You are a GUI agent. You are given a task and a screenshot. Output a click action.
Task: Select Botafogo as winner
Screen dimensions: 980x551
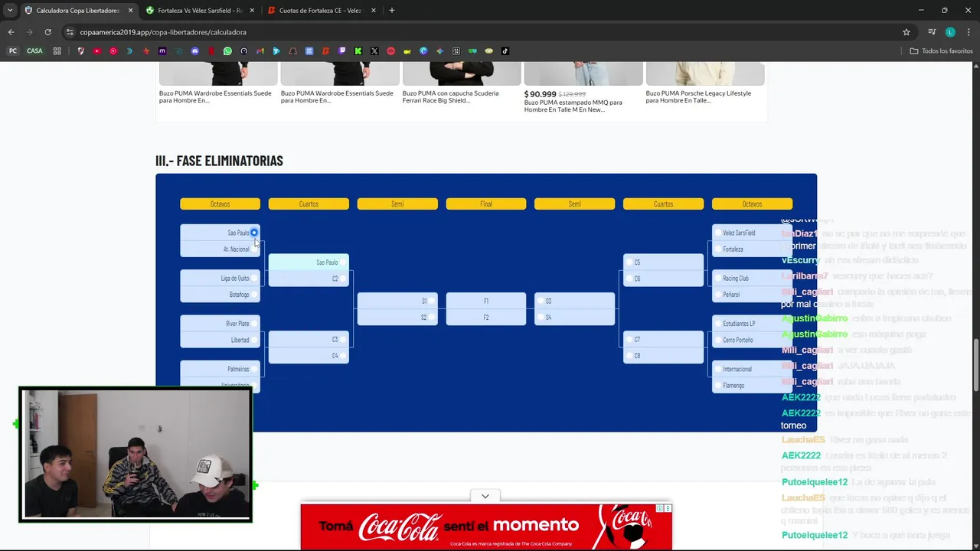[254, 295]
